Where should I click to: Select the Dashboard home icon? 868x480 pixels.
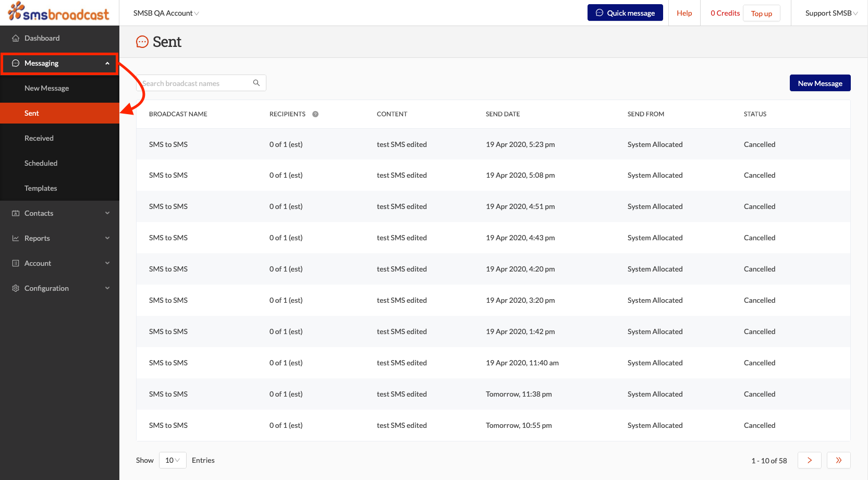click(x=15, y=38)
